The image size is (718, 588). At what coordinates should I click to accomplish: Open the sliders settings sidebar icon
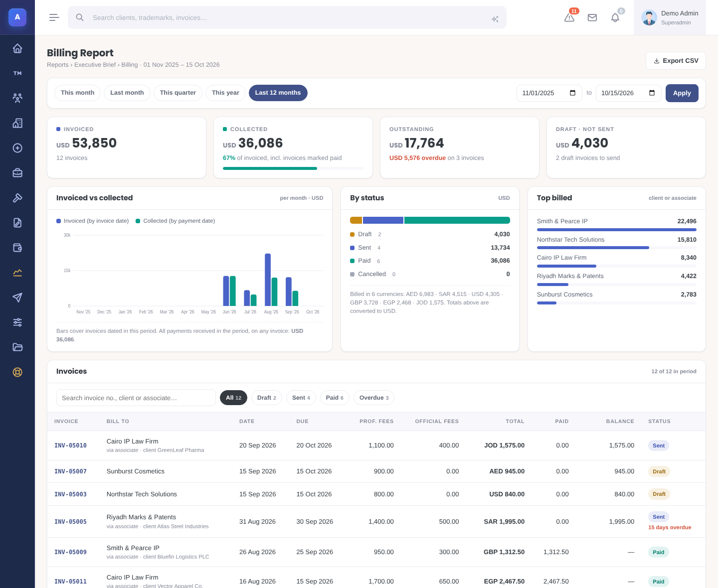[17, 322]
